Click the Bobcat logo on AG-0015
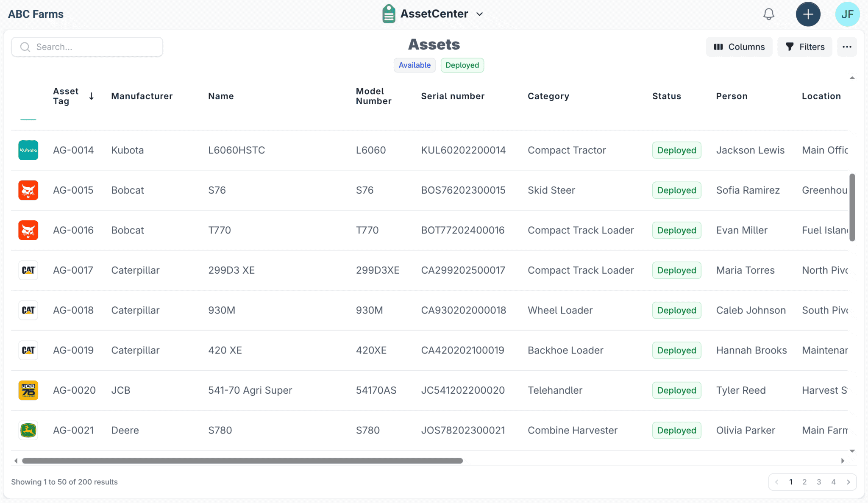Image resolution: width=868 pixels, height=503 pixels. click(28, 190)
